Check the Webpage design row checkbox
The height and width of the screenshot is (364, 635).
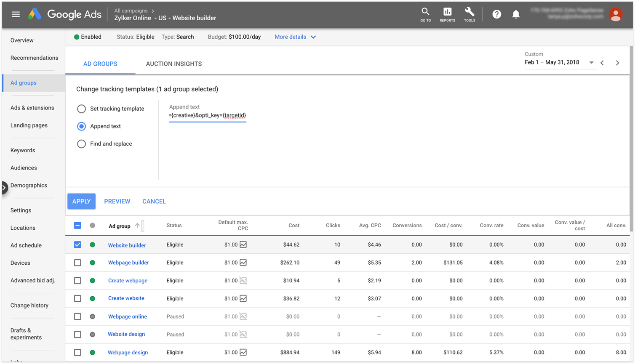point(77,352)
